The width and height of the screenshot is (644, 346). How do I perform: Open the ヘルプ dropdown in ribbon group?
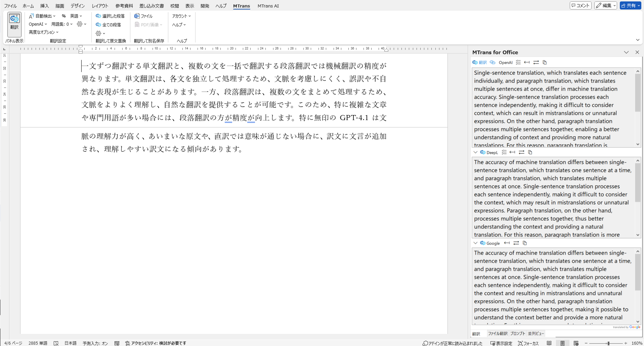click(x=179, y=25)
